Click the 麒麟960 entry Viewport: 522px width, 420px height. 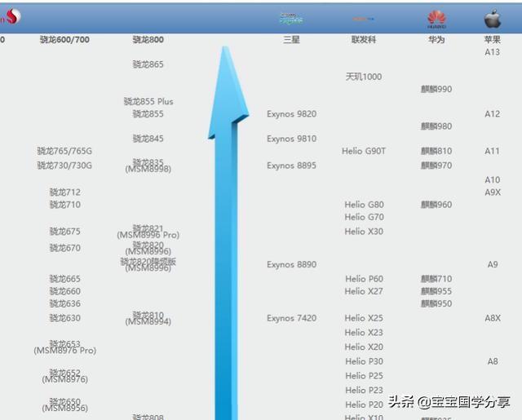tap(436, 205)
